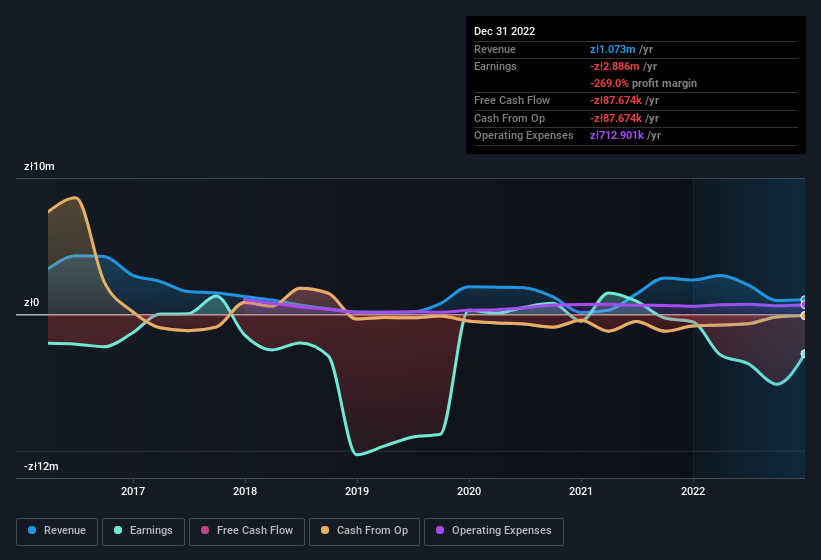Click the Operating Expenses value zł712.901k
Viewport: 821px width, 560px height.
pyautogui.click(x=617, y=135)
